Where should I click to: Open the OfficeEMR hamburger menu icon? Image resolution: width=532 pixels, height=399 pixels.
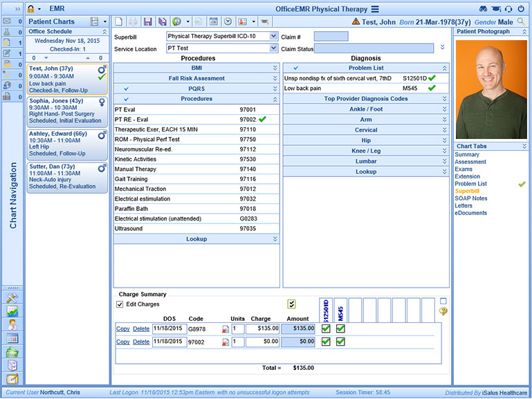(x=374, y=9)
